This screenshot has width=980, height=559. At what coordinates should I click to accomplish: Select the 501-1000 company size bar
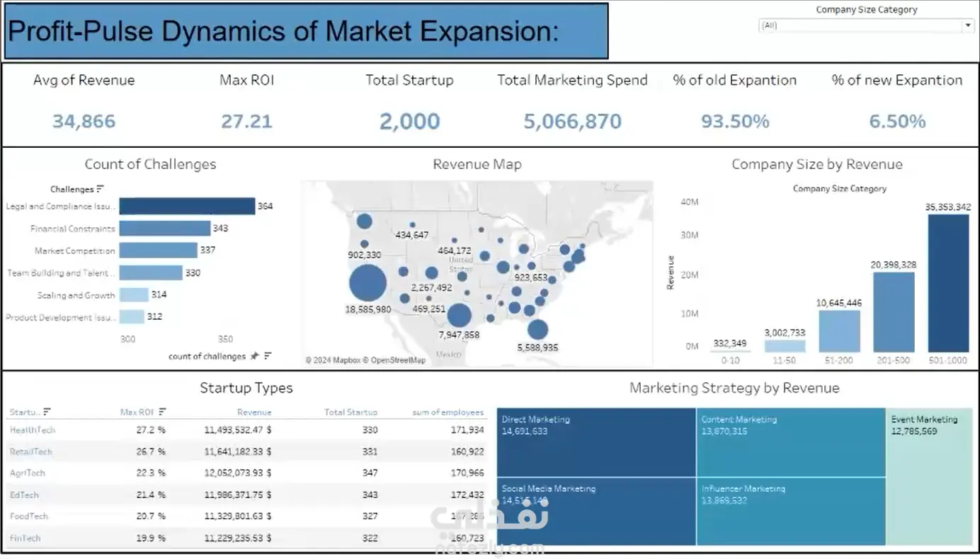pyautogui.click(x=948, y=283)
